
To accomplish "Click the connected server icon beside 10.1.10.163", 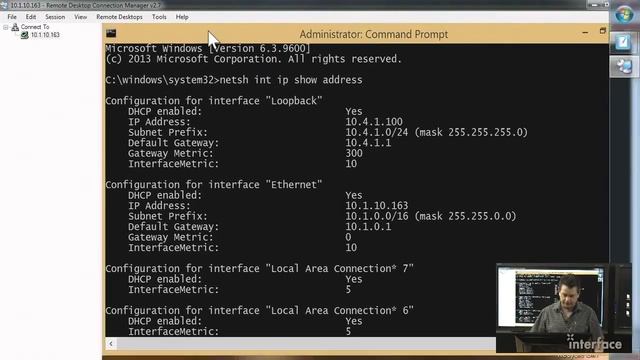I will pyautogui.click(x=24, y=35).
